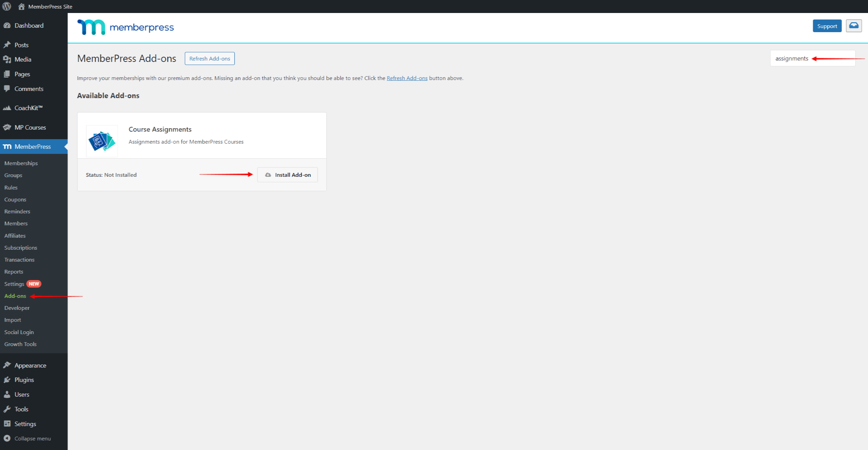
Task: Select the Reports submenu item
Action: pos(14,272)
